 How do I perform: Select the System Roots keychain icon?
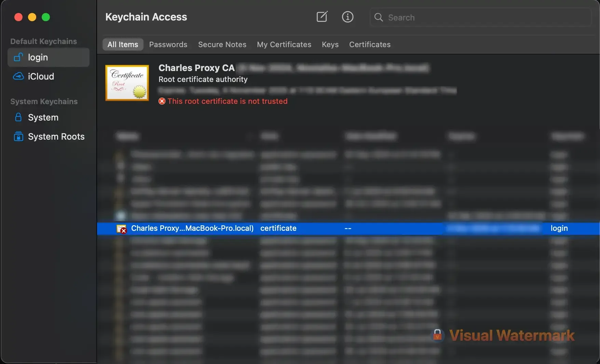(18, 136)
